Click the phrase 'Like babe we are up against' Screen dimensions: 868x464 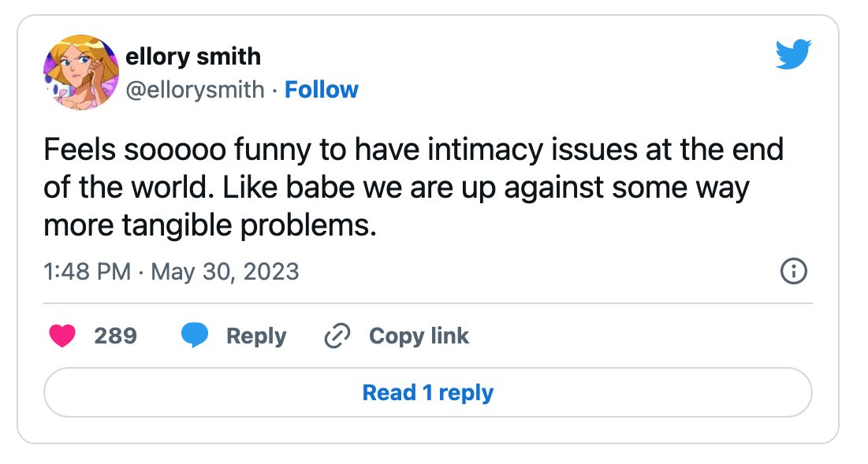[x=413, y=188]
